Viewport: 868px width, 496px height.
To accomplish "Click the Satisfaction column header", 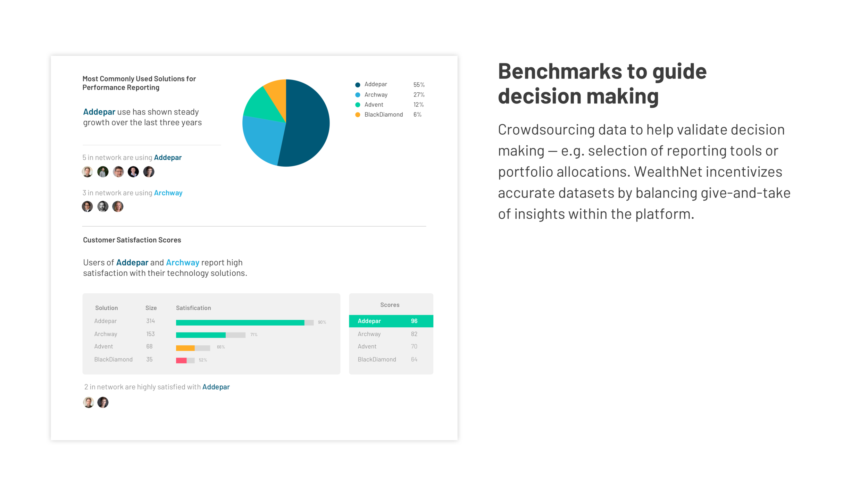I will (x=193, y=308).
